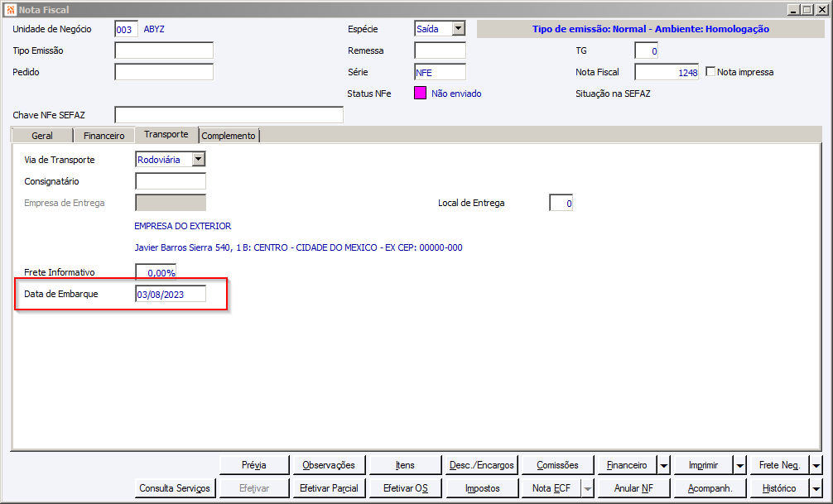Select the Transporte tab
This screenshot has height=504, width=833.
coord(166,134)
